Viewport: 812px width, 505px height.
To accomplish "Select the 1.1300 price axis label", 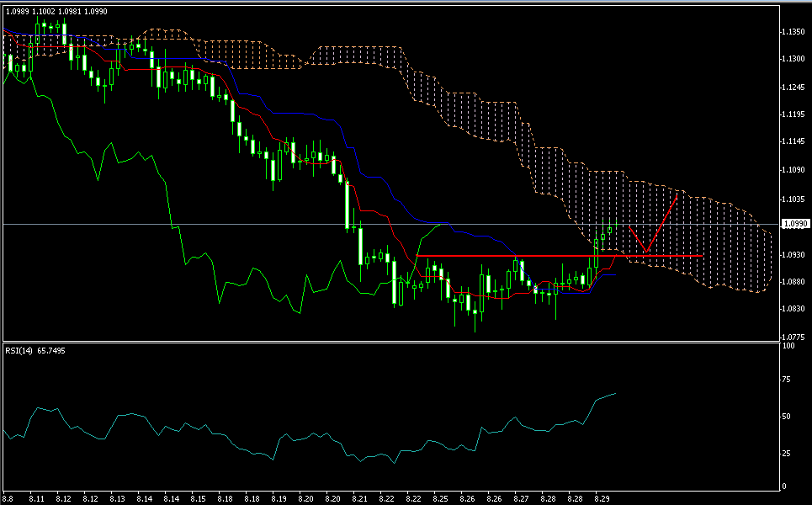I will (793, 59).
